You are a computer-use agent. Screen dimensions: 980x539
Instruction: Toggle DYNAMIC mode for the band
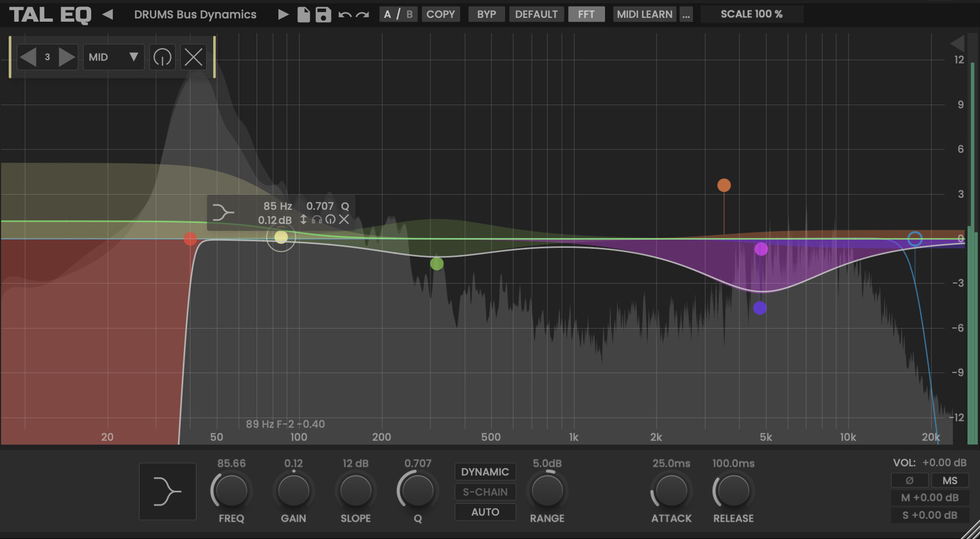coord(485,472)
